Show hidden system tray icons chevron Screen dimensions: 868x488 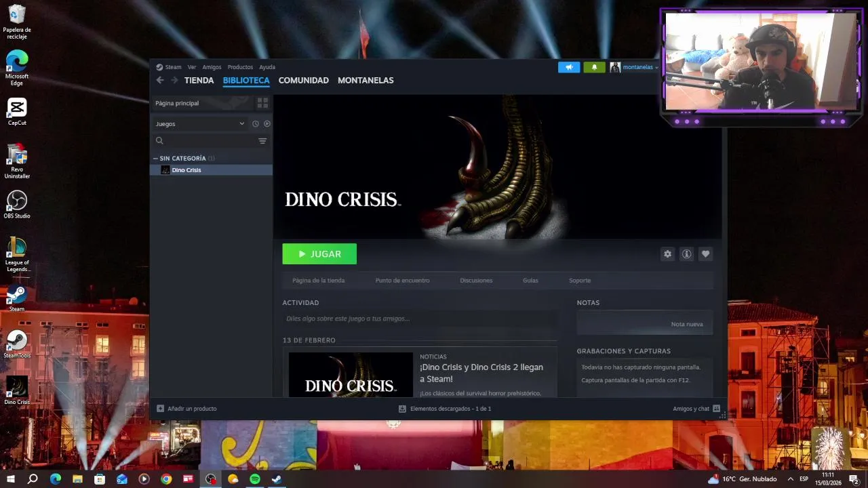(x=790, y=479)
